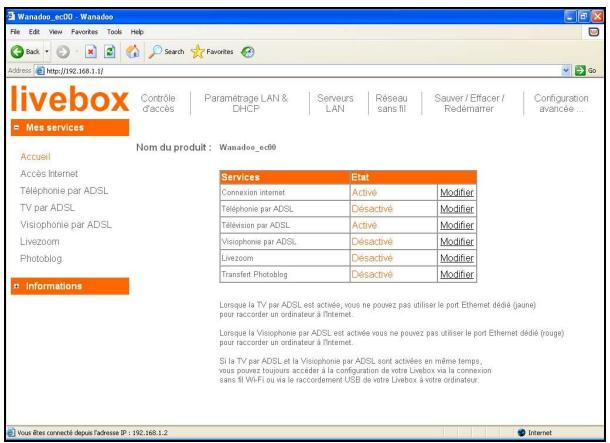Click the Wanadoo logo icon beside the menu bar
The image size is (610, 443).
pyautogui.click(x=594, y=32)
